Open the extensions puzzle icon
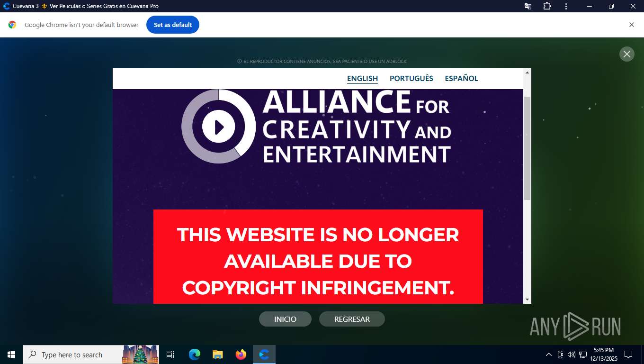Screen dimensions: 644x364 (x=547, y=6)
